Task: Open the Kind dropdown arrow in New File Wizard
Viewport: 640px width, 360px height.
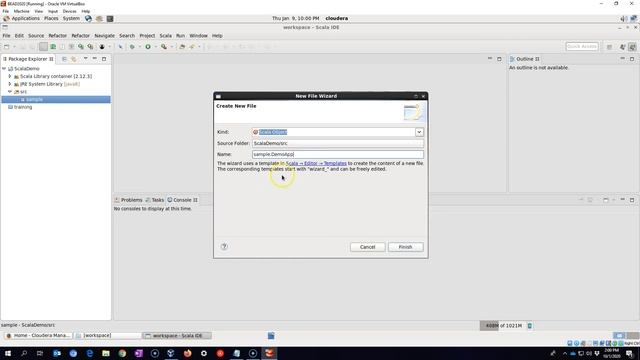Action: [419, 132]
